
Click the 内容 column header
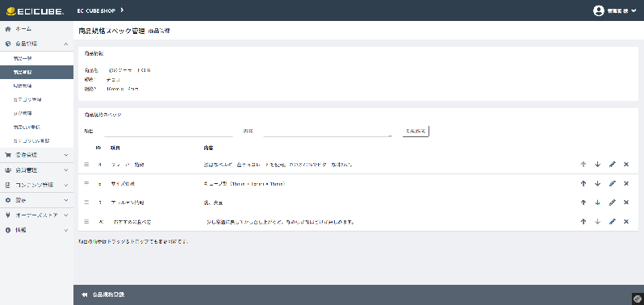point(208,148)
